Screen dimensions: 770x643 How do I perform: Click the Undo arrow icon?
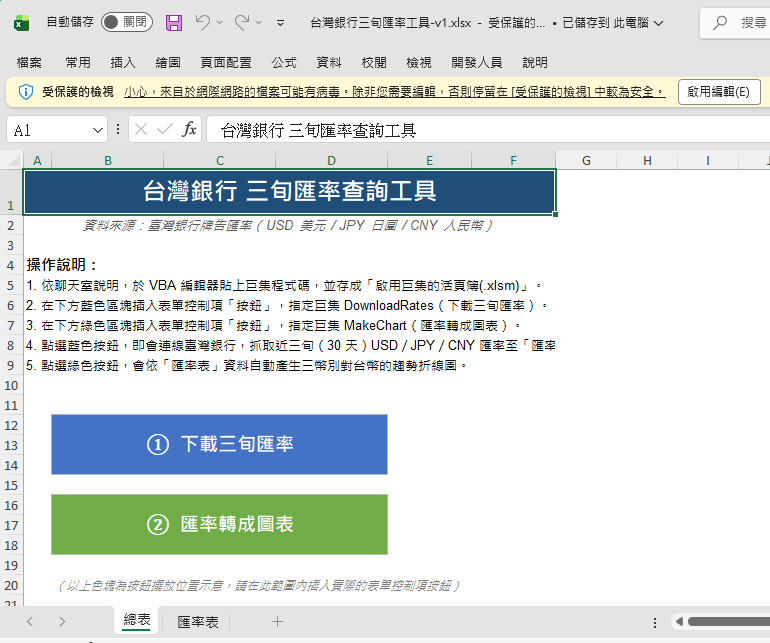tap(202, 22)
